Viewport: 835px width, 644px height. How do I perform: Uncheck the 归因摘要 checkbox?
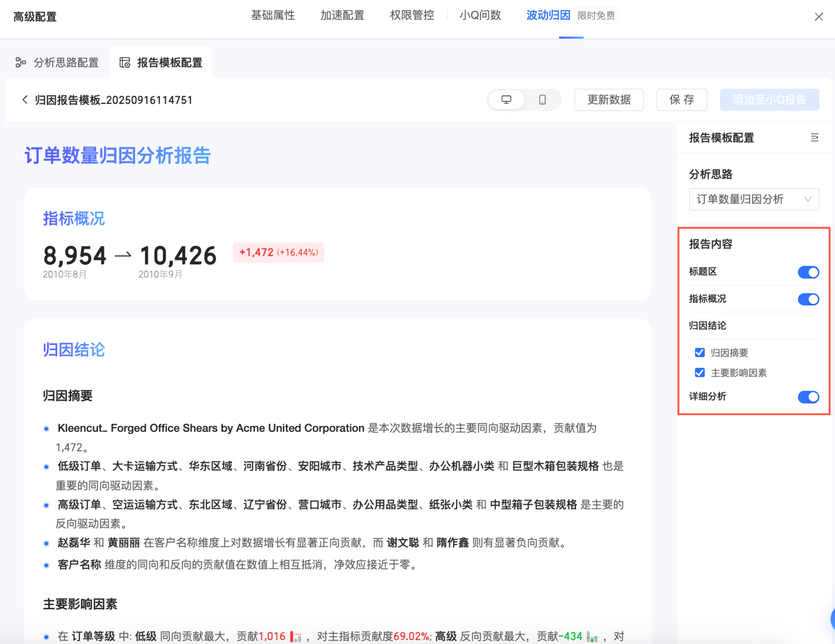(x=700, y=352)
